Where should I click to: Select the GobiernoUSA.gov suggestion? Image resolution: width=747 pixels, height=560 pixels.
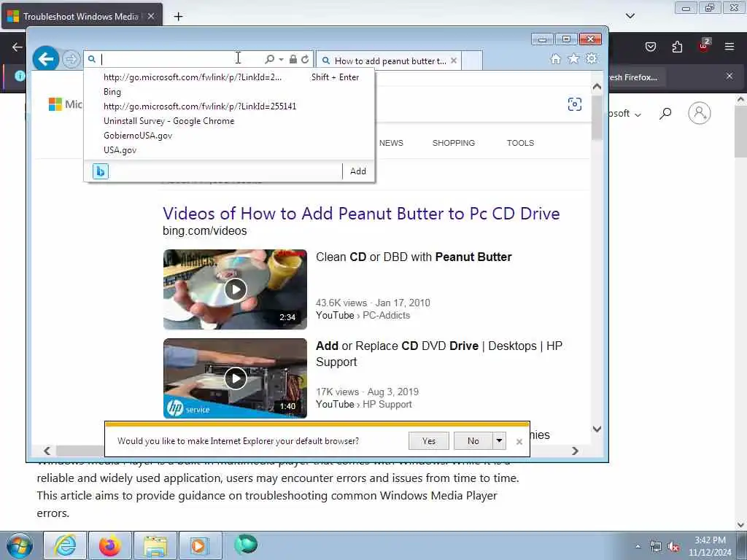coord(138,135)
